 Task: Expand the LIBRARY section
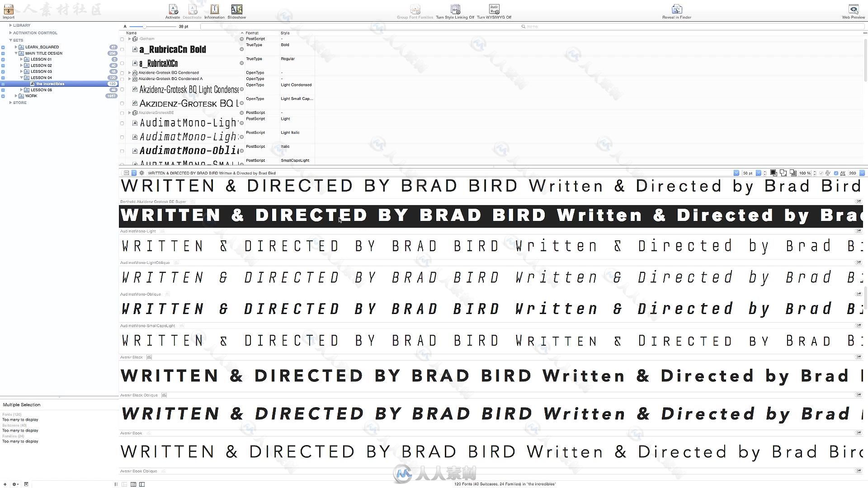point(10,25)
